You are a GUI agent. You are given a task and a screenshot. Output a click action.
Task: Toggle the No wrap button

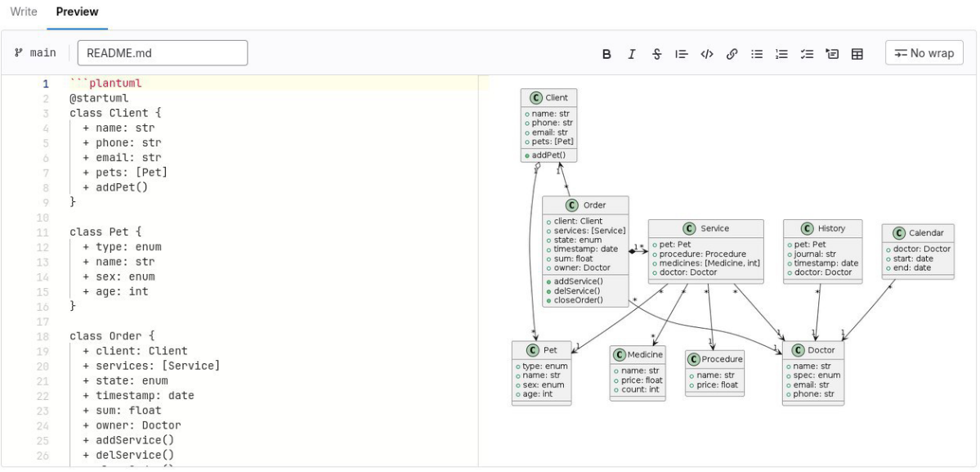(924, 53)
